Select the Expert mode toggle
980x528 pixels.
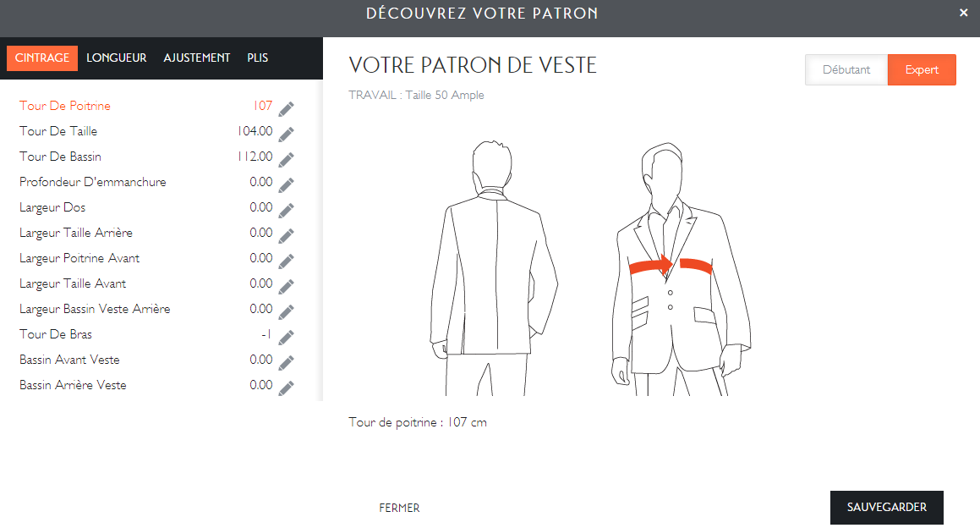(x=922, y=70)
